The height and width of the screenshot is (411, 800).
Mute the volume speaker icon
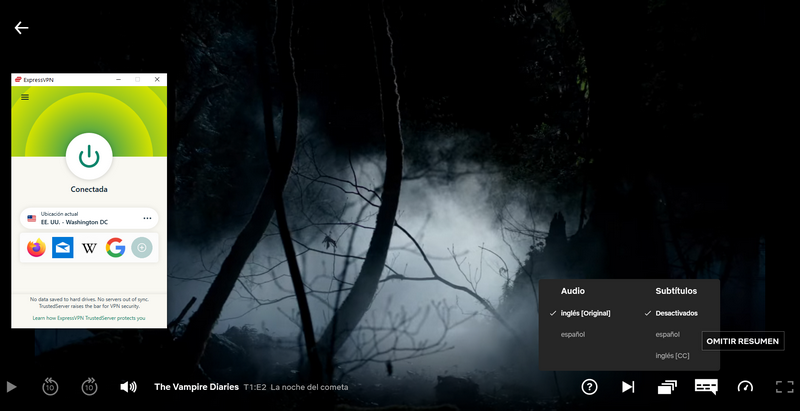click(128, 387)
